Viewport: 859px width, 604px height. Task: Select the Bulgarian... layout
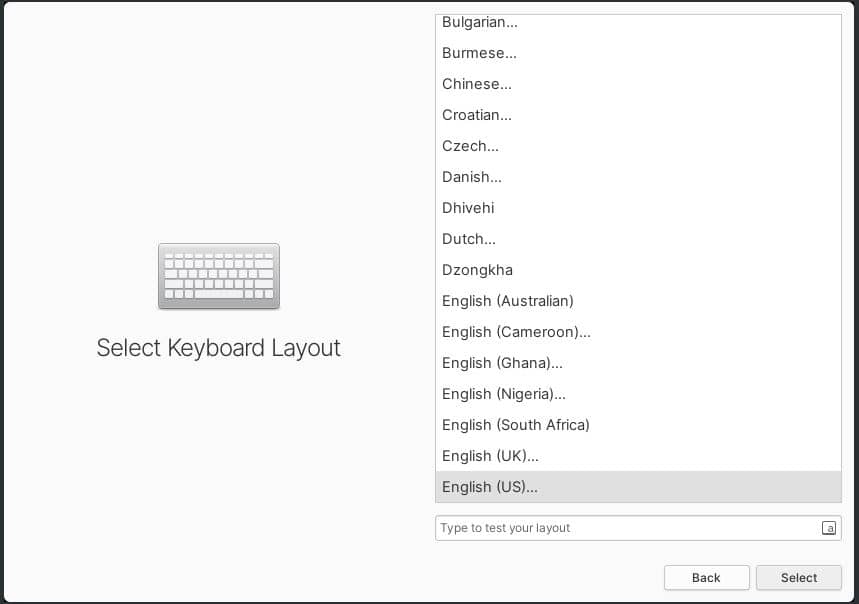coord(638,22)
